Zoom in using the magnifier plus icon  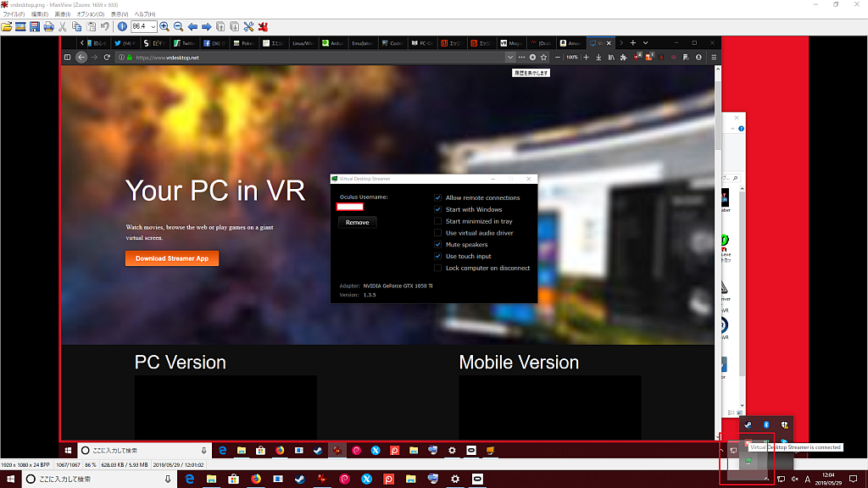pos(164,26)
